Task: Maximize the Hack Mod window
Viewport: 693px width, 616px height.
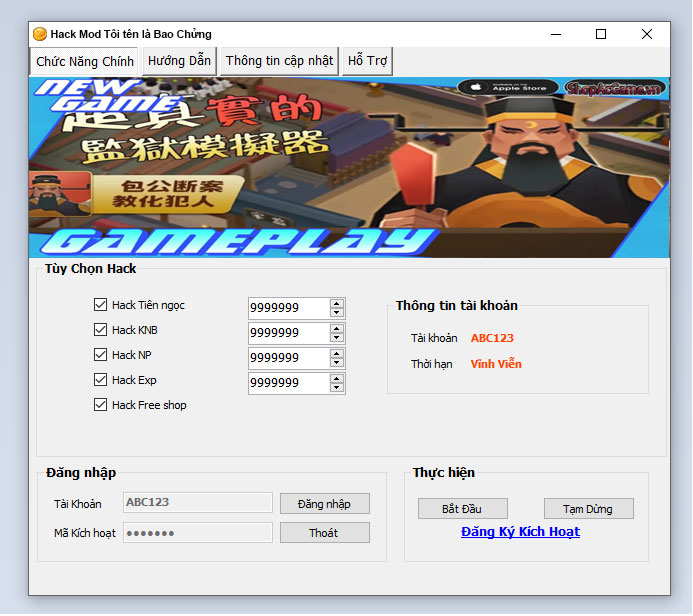Action: point(601,34)
